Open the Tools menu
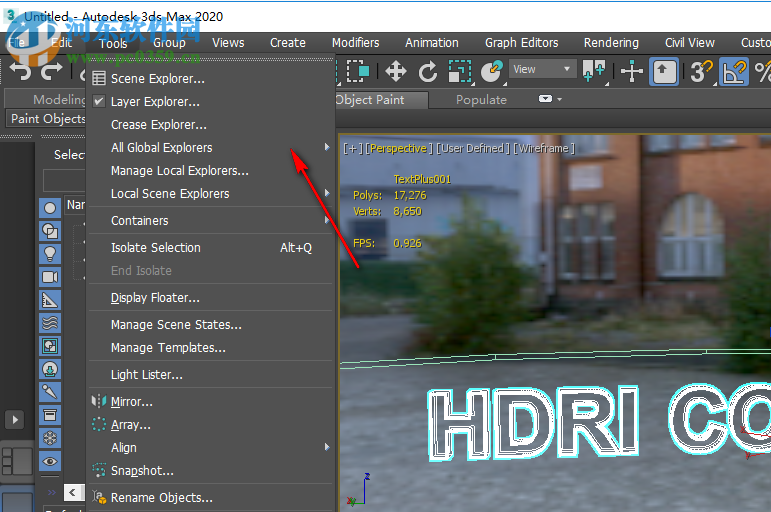 pyautogui.click(x=113, y=43)
